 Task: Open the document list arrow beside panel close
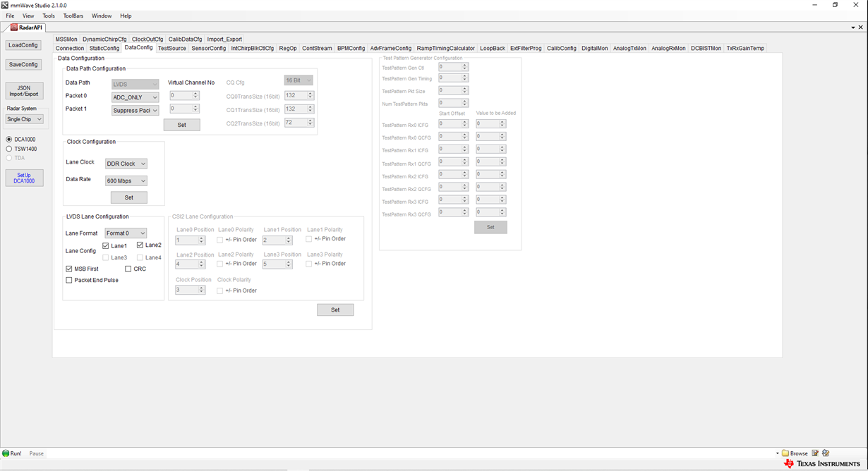pos(853,27)
